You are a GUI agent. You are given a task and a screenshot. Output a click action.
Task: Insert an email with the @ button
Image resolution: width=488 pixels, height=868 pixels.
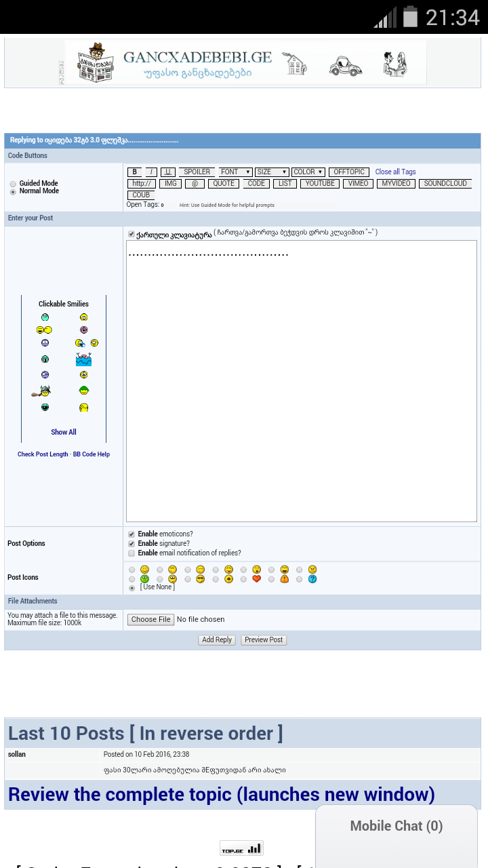tap(195, 184)
